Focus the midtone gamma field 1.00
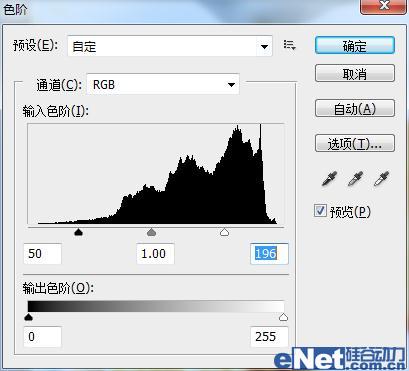The width and height of the screenshot is (409, 371). coord(155,254)
